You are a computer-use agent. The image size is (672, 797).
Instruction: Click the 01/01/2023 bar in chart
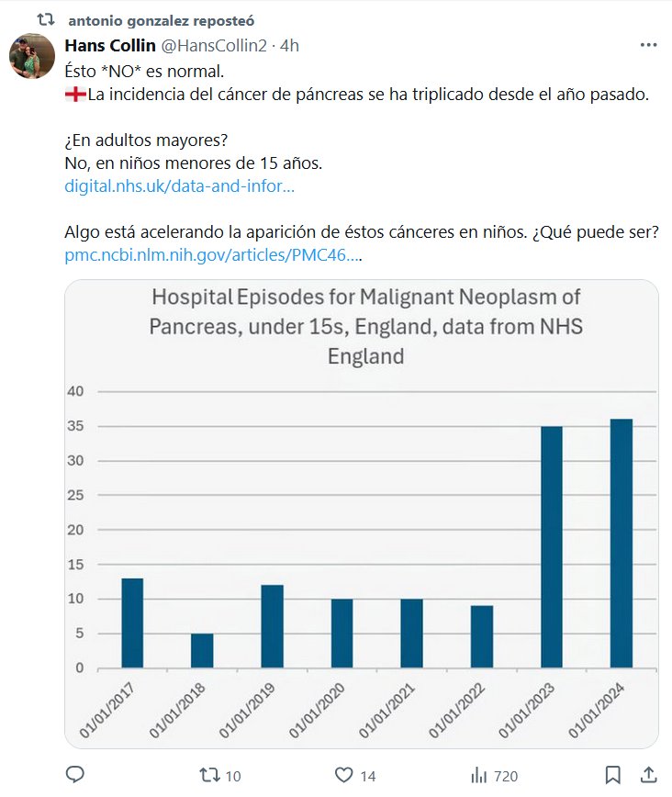(x=552, y=546)
